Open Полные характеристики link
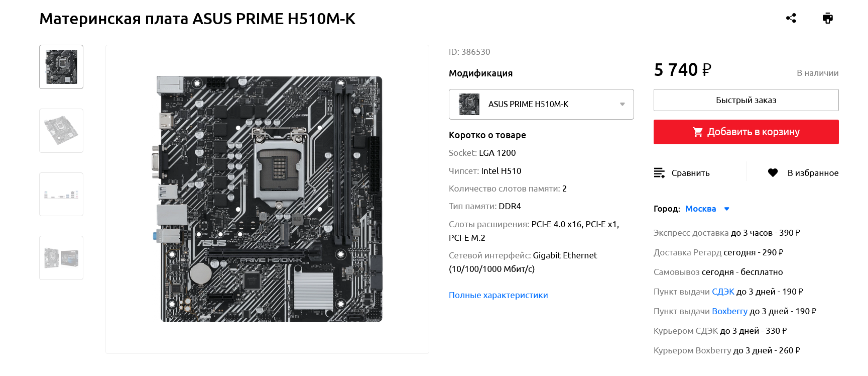The width and height of the screenshot is (868, 376). 498,295
